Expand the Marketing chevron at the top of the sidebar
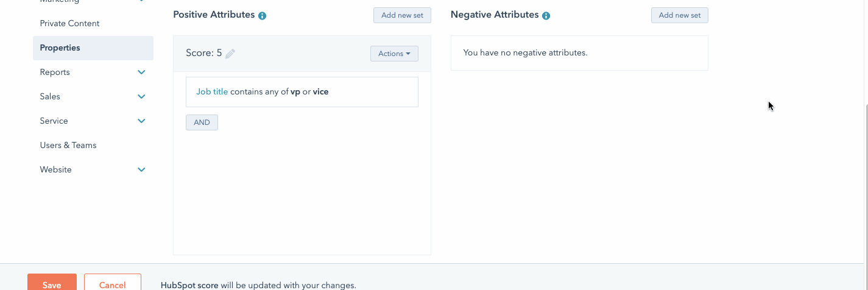The height and width of the screenshot is (290, 868). click(141, 1)
